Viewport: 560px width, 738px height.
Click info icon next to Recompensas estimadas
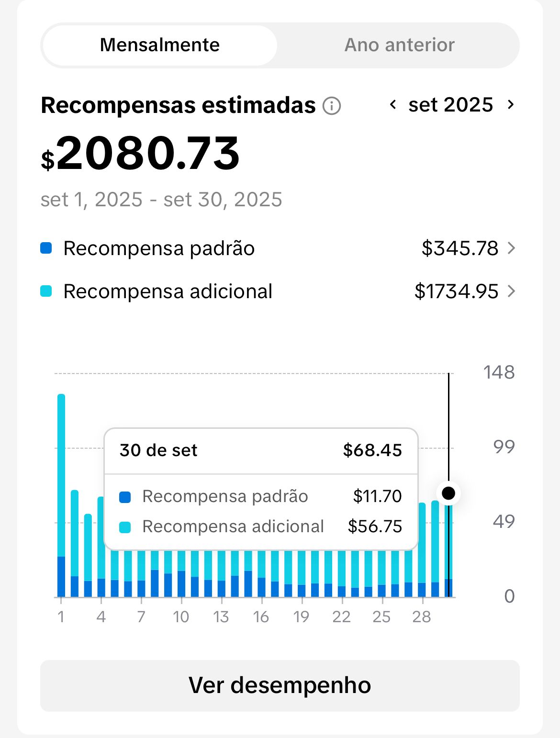[332, 106]
